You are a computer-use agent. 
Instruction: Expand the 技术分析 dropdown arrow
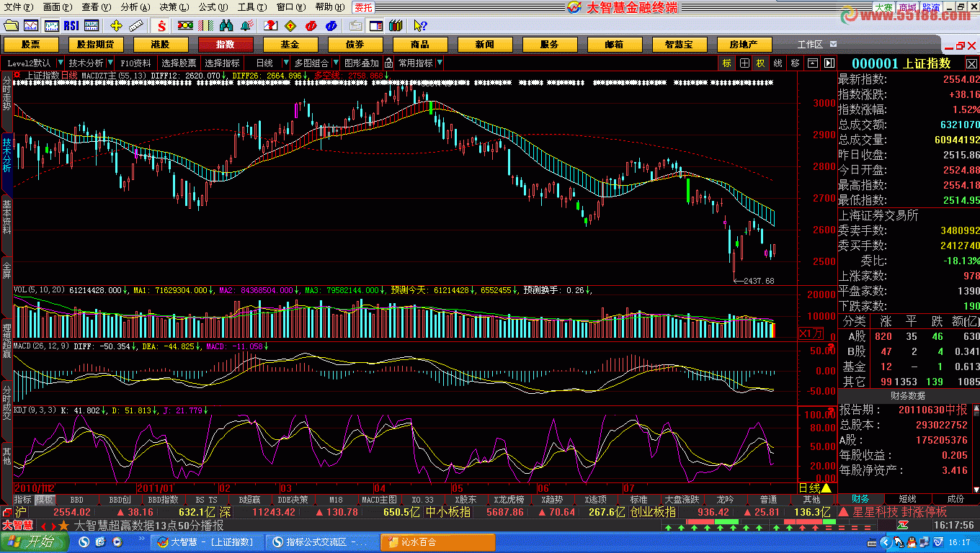pos(110,63)
